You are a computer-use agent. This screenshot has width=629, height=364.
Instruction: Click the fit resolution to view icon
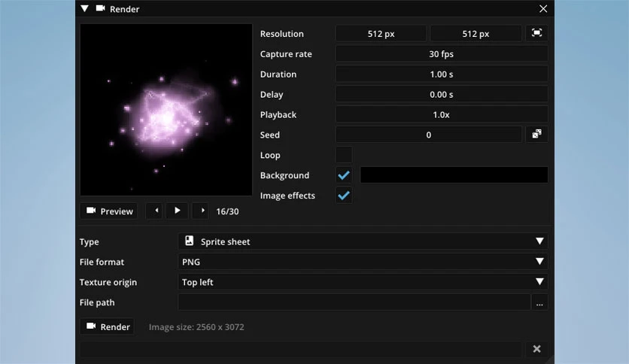(x=536, y=33)
